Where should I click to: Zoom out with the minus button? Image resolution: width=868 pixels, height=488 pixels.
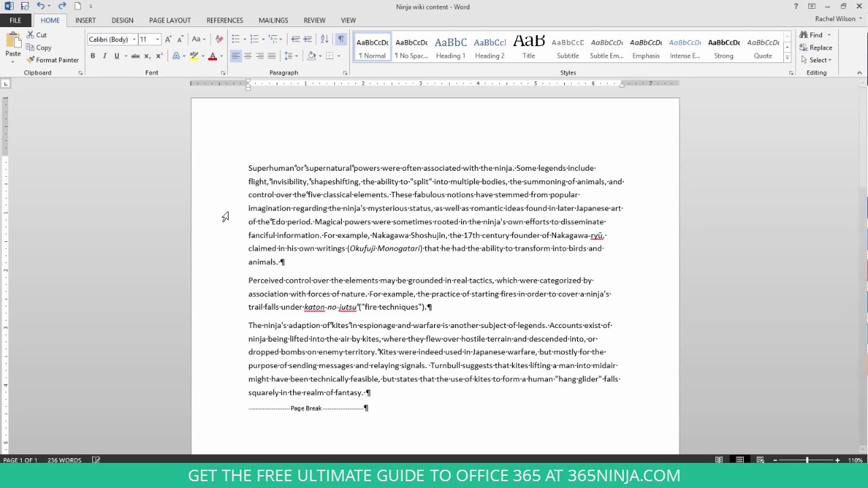[775, 460]
